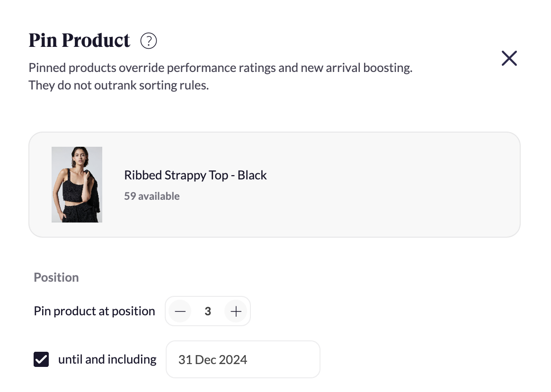Click the Ribbed Strappy Top - Black title
Viewport: 551px width, 392px height.
[196, 175]
